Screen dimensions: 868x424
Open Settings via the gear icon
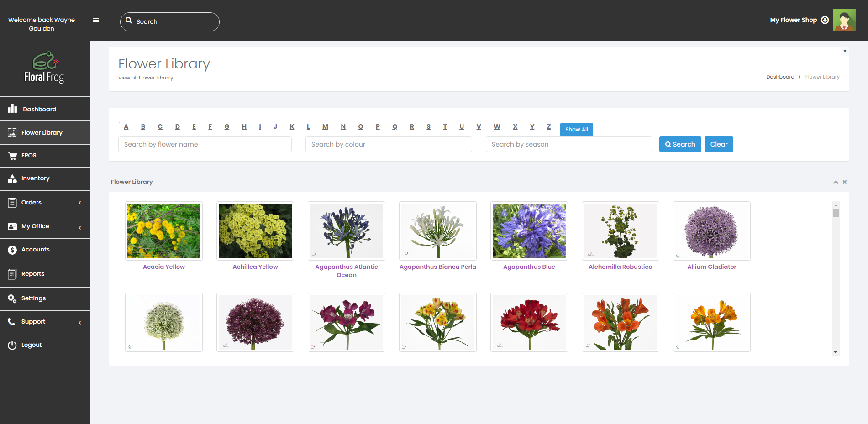pyautogui.click(x=11, y=298)
